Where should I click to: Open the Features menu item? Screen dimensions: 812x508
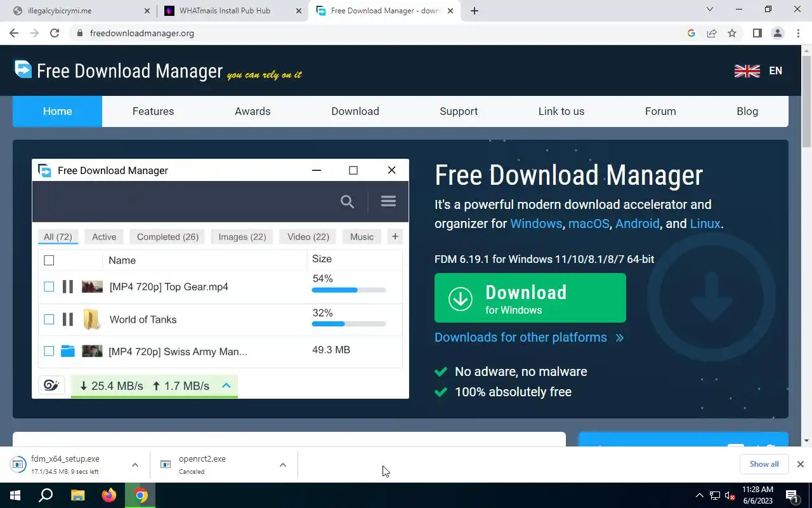[x=153, y=111]
